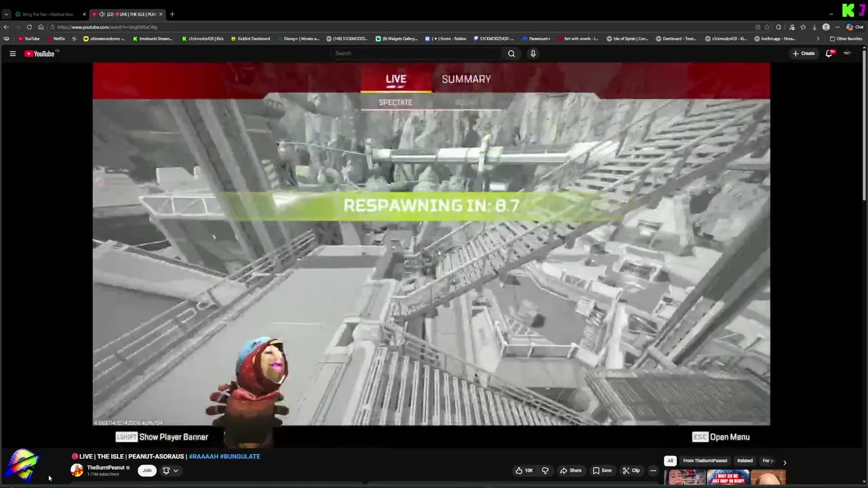
Task: Click the Share button
Action: 570,470
